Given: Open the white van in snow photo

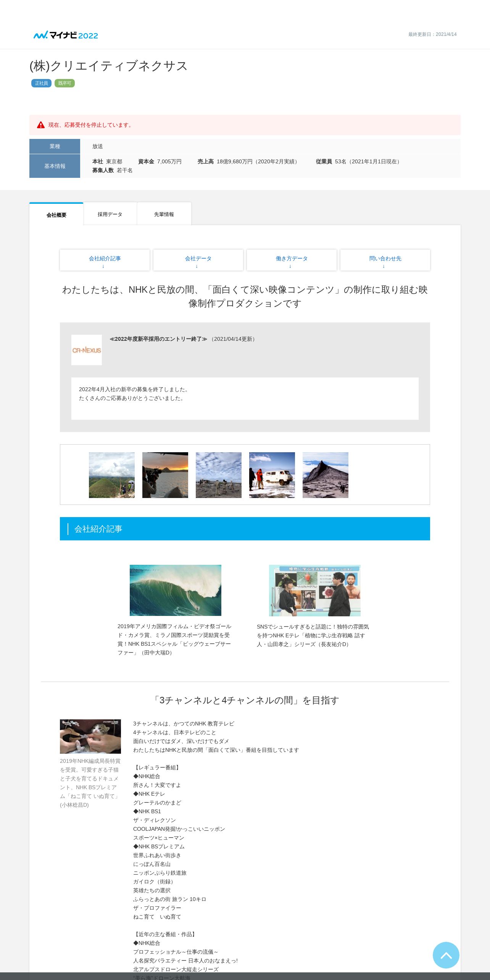Looking at the screenshot, I should point(272,475).
